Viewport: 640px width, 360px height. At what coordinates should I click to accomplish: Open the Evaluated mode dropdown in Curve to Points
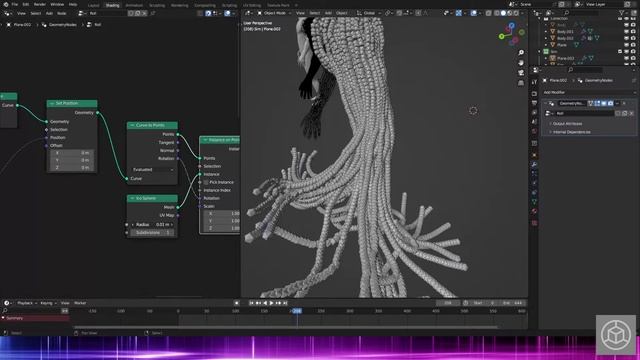click(152, 169)
